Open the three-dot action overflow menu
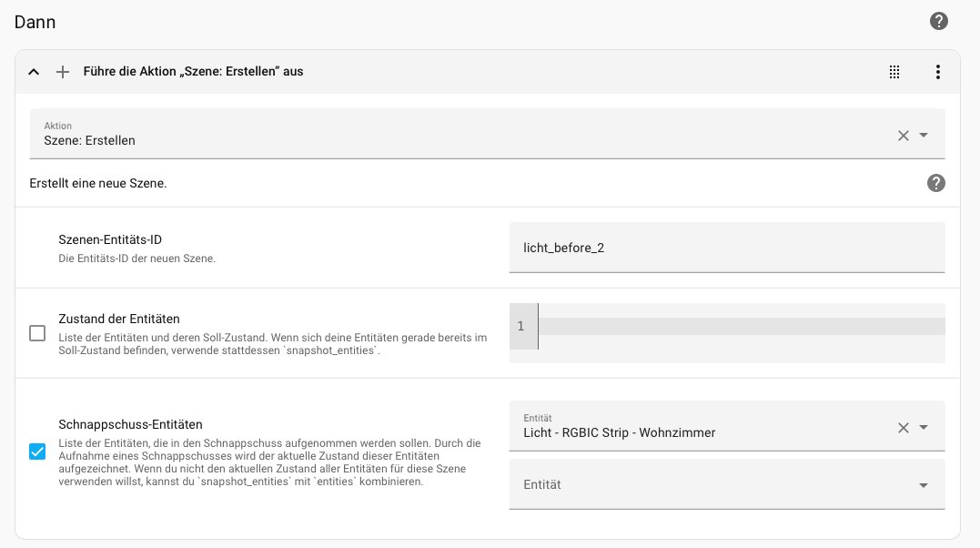The width and height of the screenshot is (980, 548). 938,72
